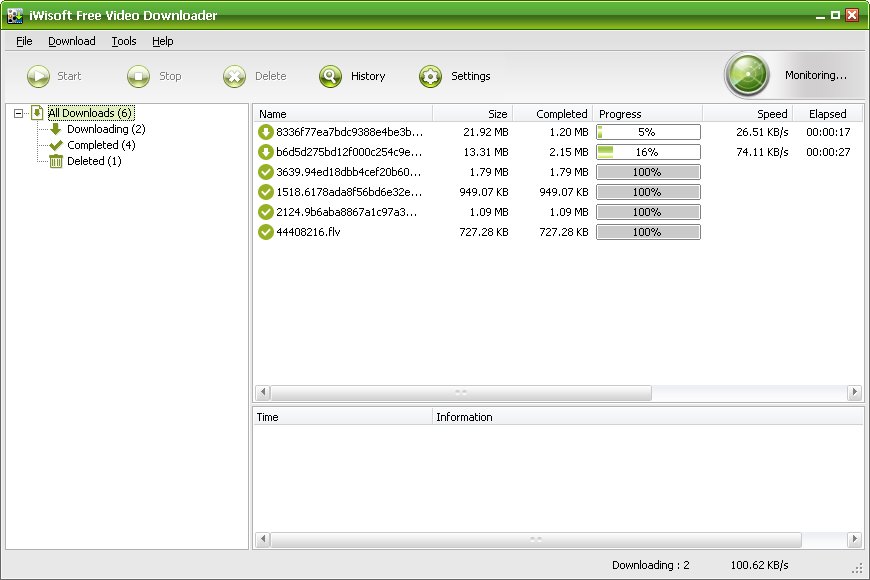The image size is (870, 580).
Task: Select file name 1518.6178ada8f56bd6e32e...
Action: 349,192
